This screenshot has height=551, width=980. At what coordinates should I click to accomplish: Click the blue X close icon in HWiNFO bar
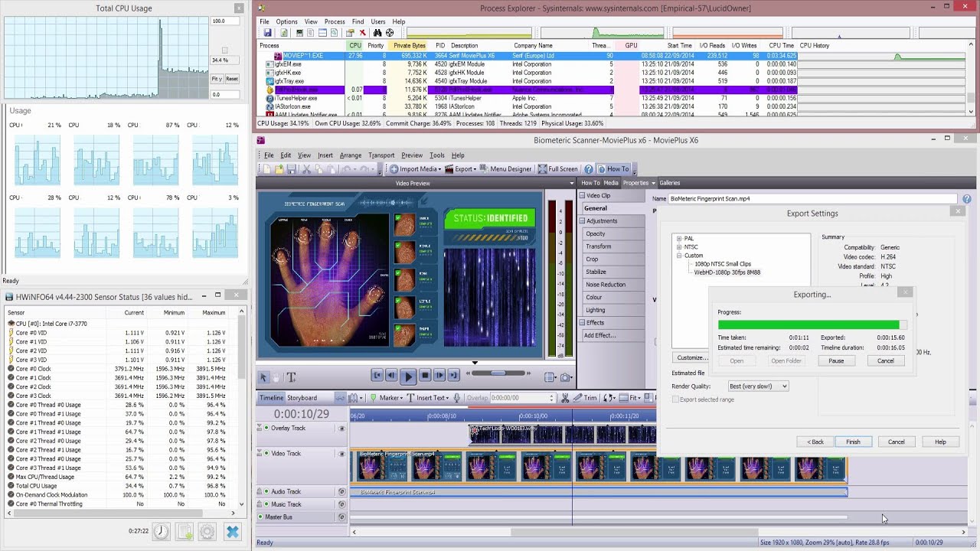pyautogui.click(x=233, y=531)
